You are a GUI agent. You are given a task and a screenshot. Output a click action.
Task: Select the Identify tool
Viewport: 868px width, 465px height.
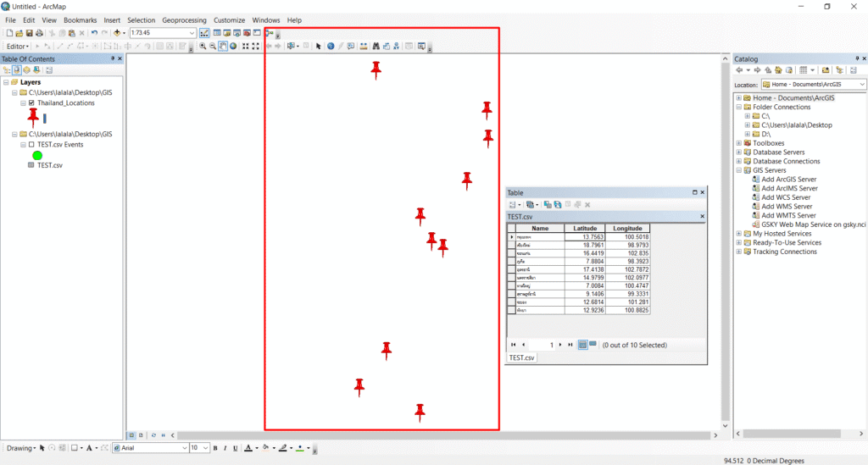[331, 47]
